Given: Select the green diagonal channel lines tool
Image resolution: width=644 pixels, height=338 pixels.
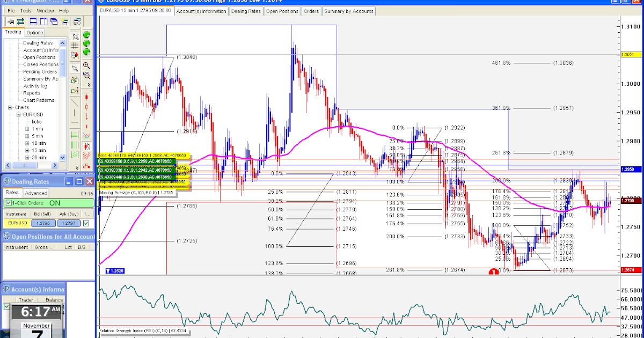Looking at the screenshot, I should [75, 155].
